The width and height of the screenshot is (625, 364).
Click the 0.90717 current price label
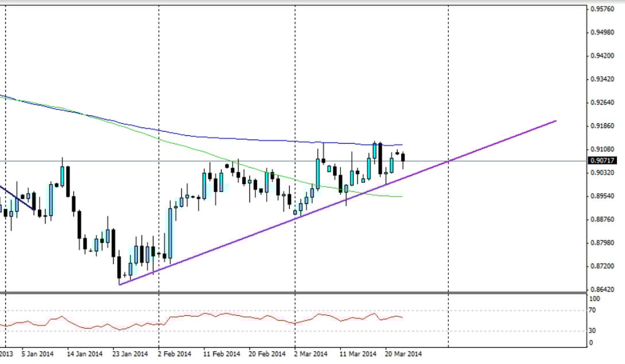[x=603, y=161]
